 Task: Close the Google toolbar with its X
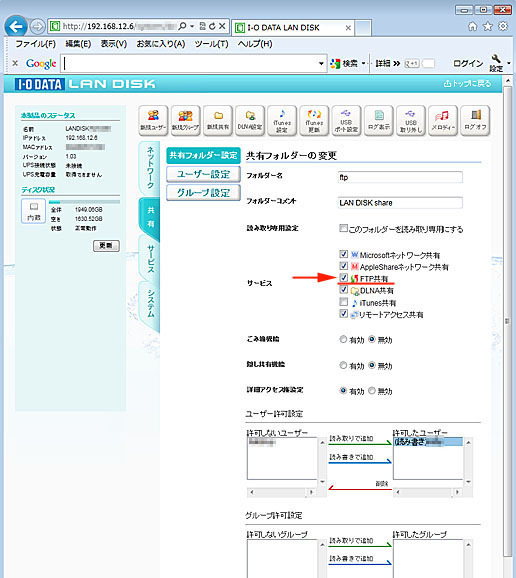click(15, 63)
